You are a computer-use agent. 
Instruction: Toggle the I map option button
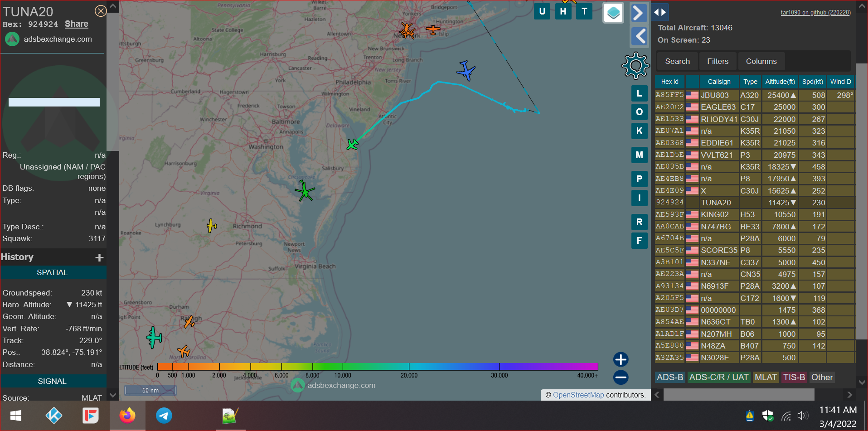639,198
